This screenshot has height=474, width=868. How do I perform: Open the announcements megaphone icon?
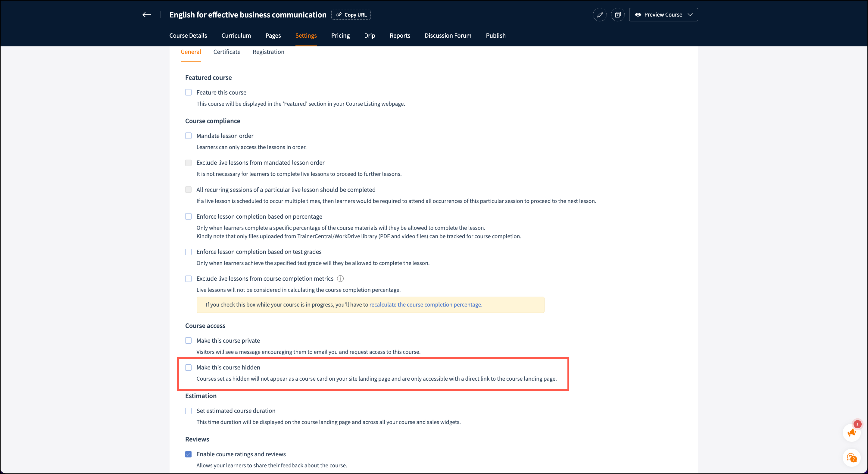[851, 433]
